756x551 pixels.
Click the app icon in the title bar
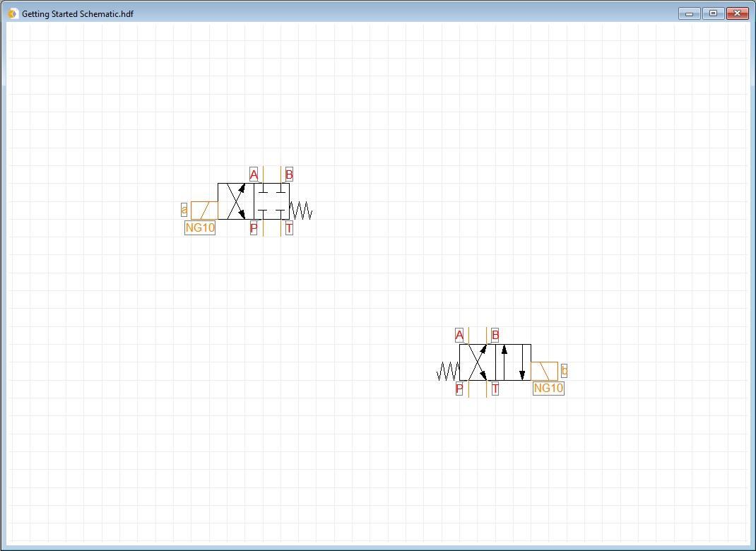13,13
